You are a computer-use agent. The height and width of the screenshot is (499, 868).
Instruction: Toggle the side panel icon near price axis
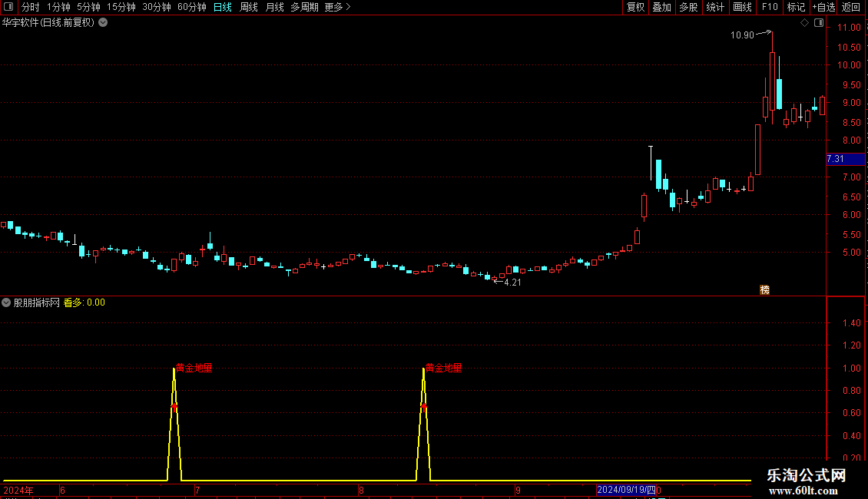coord(819,23)
